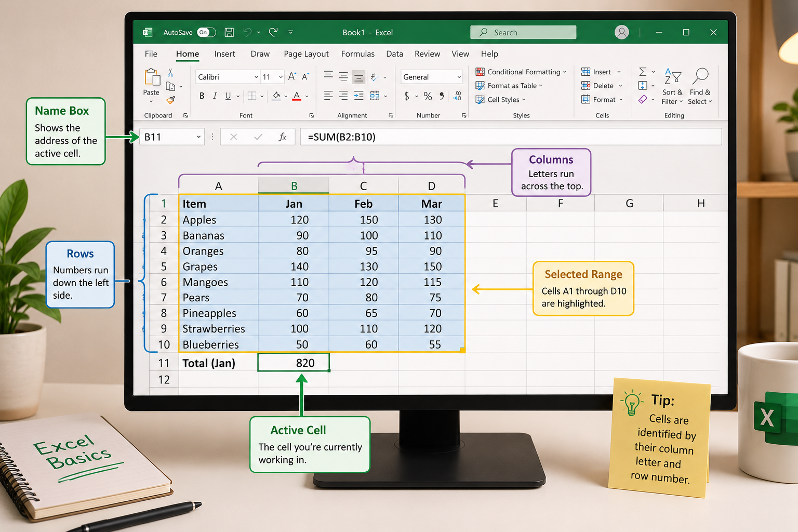The width and height of the screenshot is (798, 532).
Task: Select row 11 header
Action: tap(164, 363)
